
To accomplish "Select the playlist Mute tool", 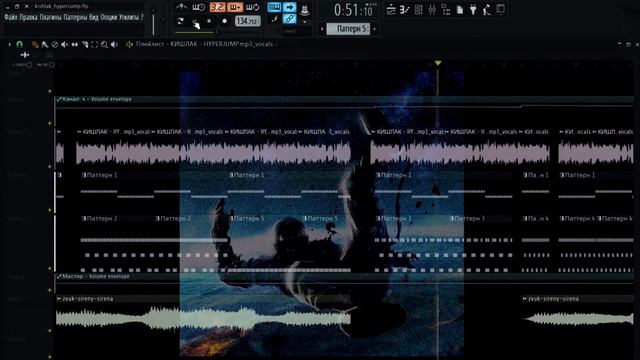I will tap(64, 44).
